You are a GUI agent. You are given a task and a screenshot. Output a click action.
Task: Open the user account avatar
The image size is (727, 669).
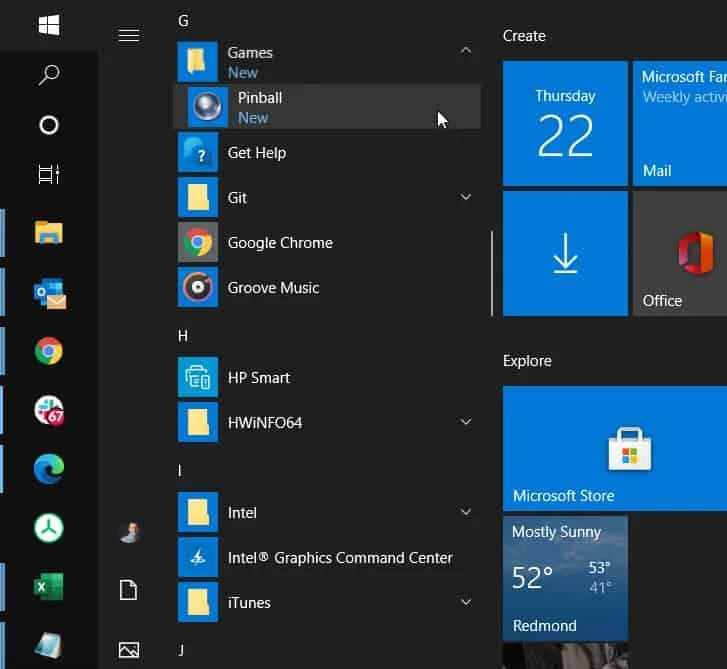[130, 532]
